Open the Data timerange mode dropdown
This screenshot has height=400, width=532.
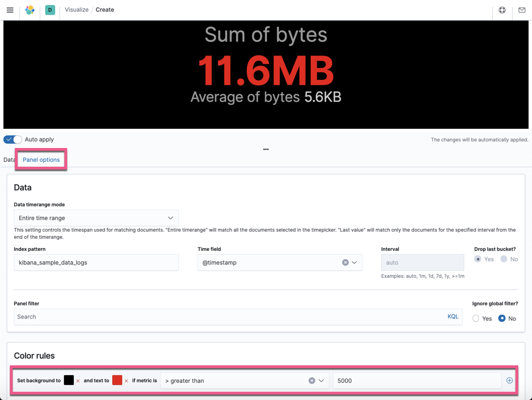point(96,218)
